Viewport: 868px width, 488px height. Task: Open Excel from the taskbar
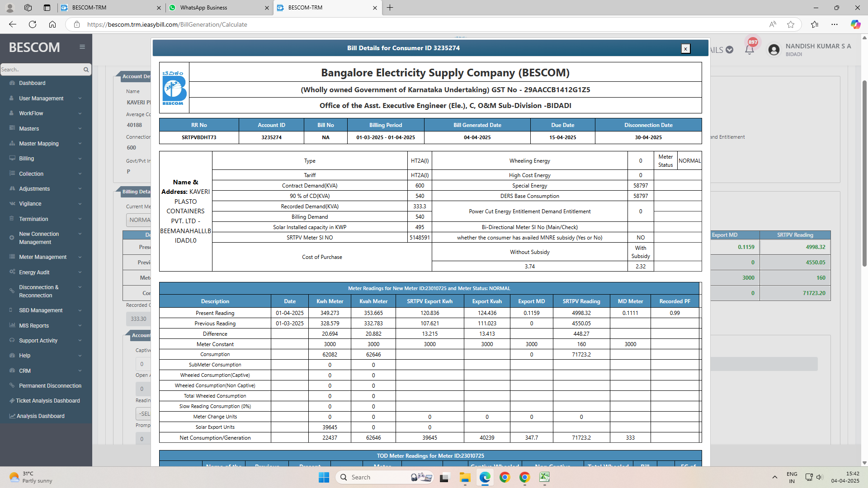544,477
